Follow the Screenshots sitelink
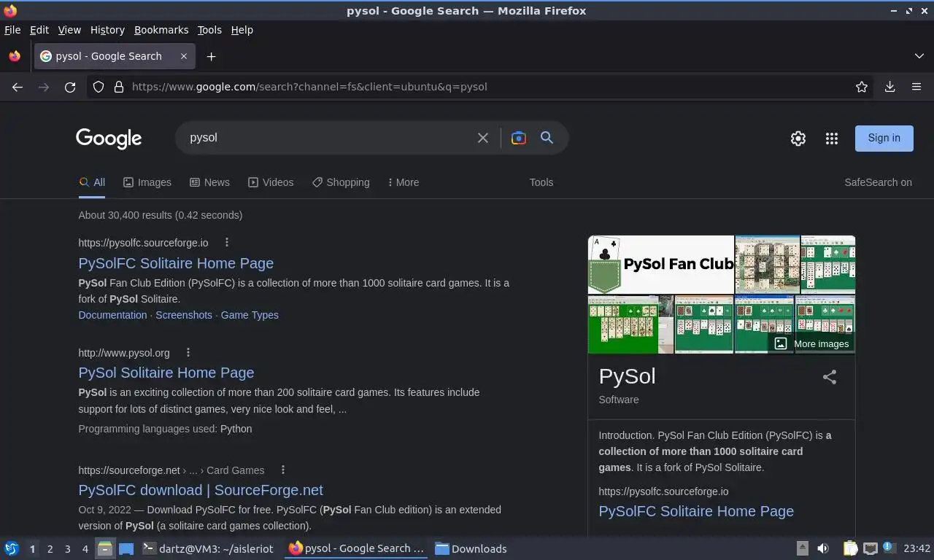Viewport: 934px width, 560px height. pos(184,315)
